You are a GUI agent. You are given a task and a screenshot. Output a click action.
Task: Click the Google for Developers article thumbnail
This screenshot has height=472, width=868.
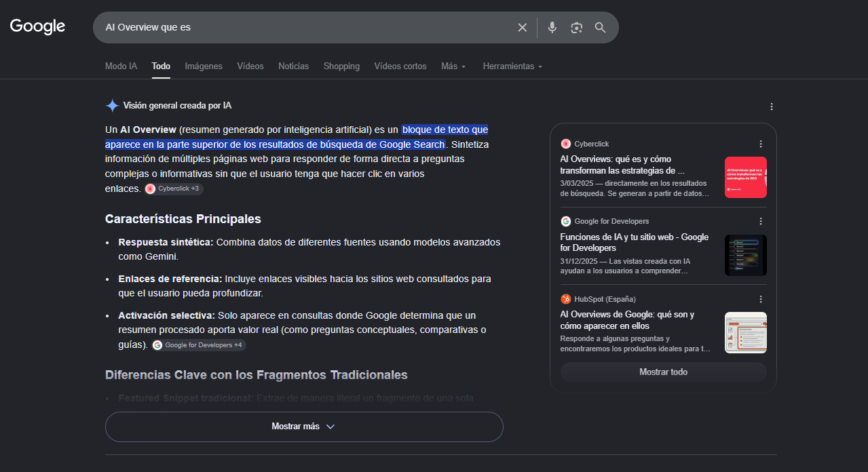(746, 255)
